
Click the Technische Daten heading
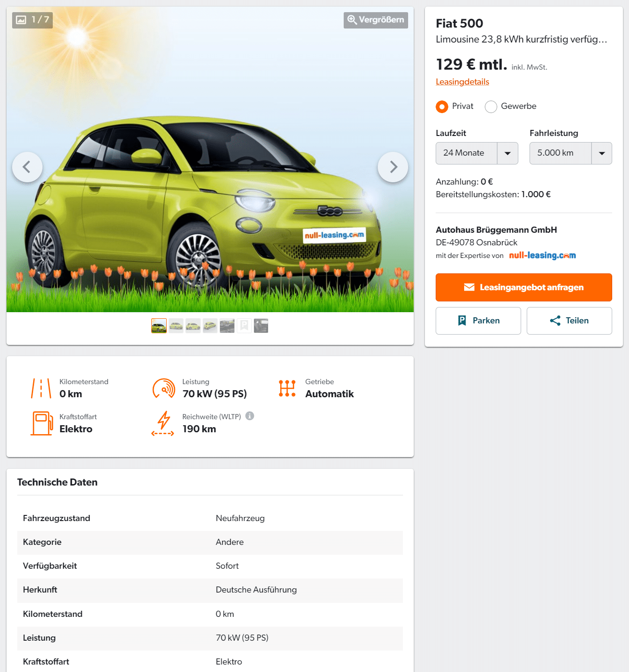click(x=57, y=482)
